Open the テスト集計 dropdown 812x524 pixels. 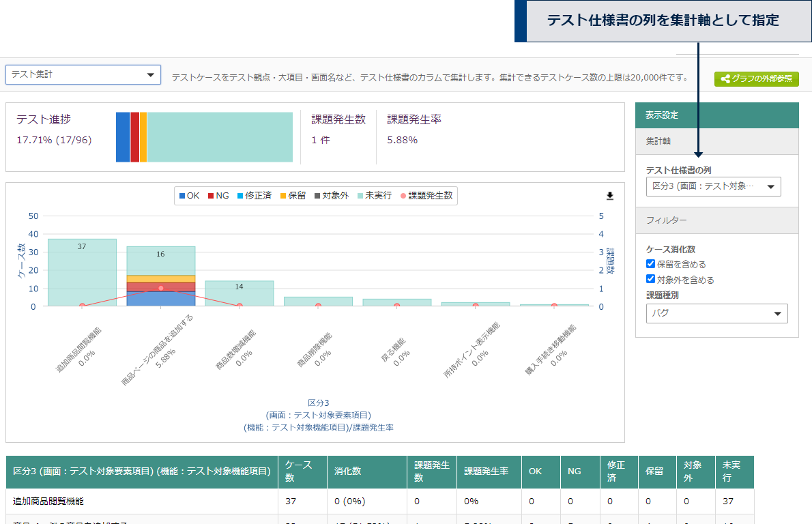click(83, 74)
